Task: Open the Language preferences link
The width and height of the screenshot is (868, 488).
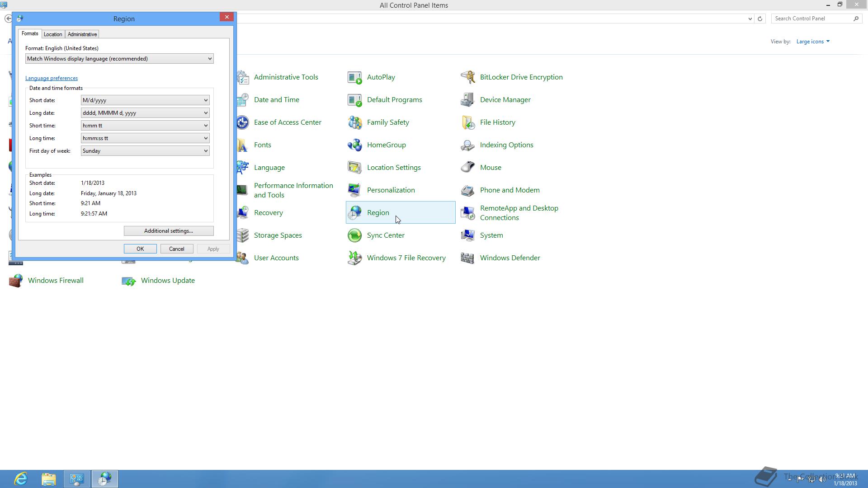Action: [52, 78]
